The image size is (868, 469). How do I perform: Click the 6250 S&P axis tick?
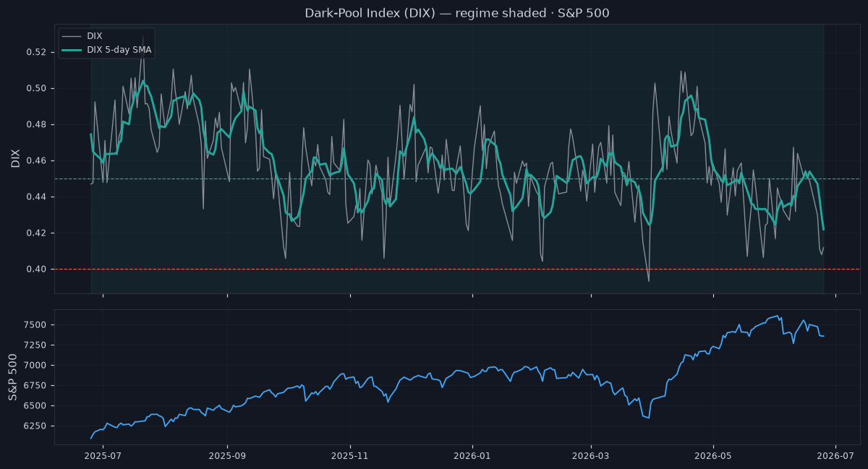coord(36,426)
